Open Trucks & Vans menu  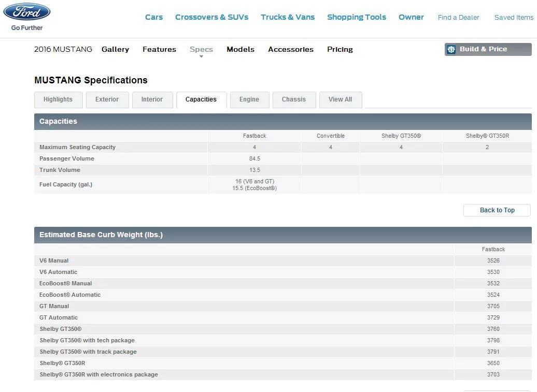(x=288, y=17)
